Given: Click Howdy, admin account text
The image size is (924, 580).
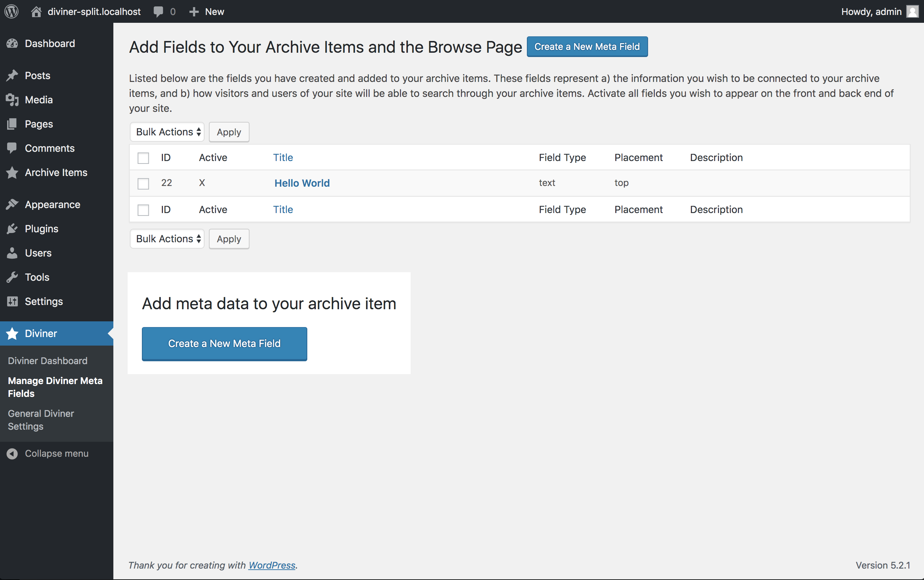Looking at the screenshot, I should tap(871, 11).
